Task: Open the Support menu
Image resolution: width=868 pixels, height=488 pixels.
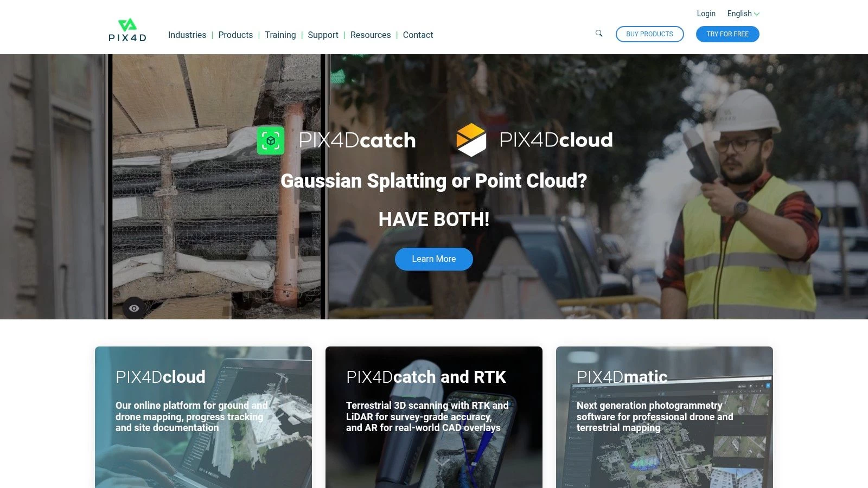Action: point(323,35)
